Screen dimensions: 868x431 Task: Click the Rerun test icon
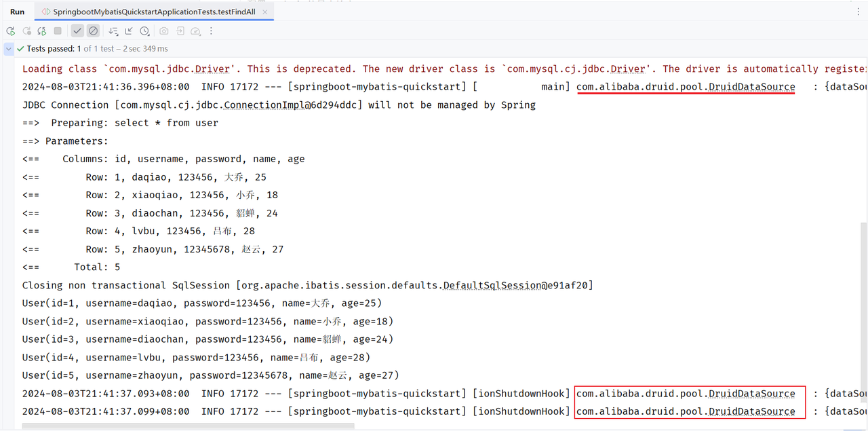[11, 31]
